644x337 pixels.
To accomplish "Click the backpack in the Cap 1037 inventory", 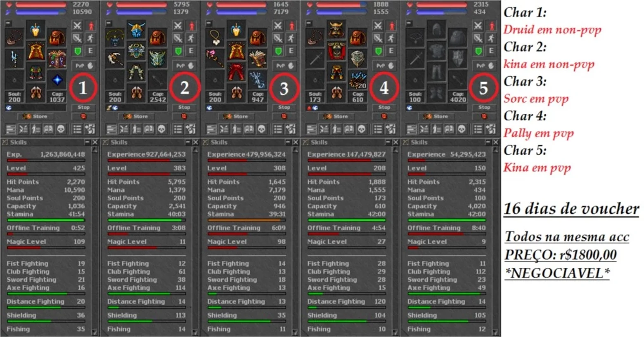I will [57, 38].
